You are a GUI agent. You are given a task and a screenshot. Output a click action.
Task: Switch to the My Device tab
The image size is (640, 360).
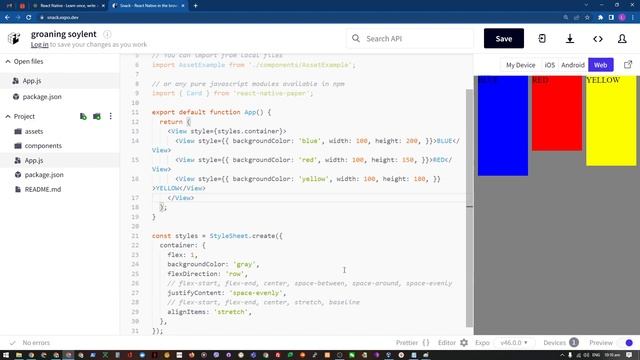point(520,65)
